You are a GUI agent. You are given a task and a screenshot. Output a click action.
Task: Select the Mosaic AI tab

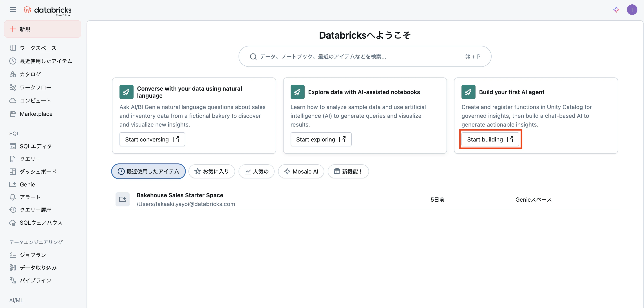coord(301,172)
